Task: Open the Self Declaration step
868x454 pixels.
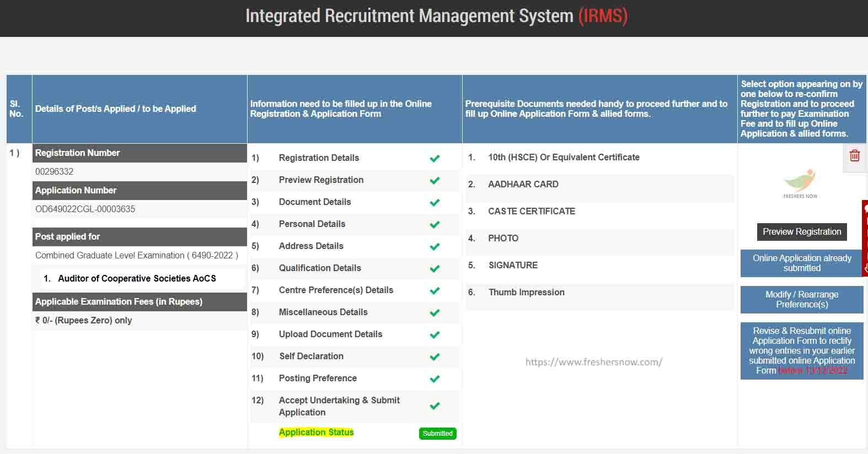Action: (x=311, y=356)
